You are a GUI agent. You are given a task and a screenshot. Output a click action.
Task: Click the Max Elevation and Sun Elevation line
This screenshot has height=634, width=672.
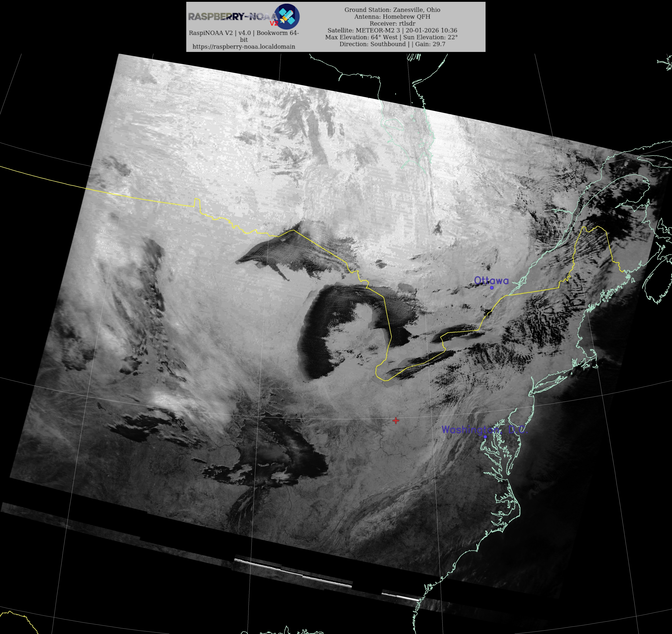tap(391, 37)
